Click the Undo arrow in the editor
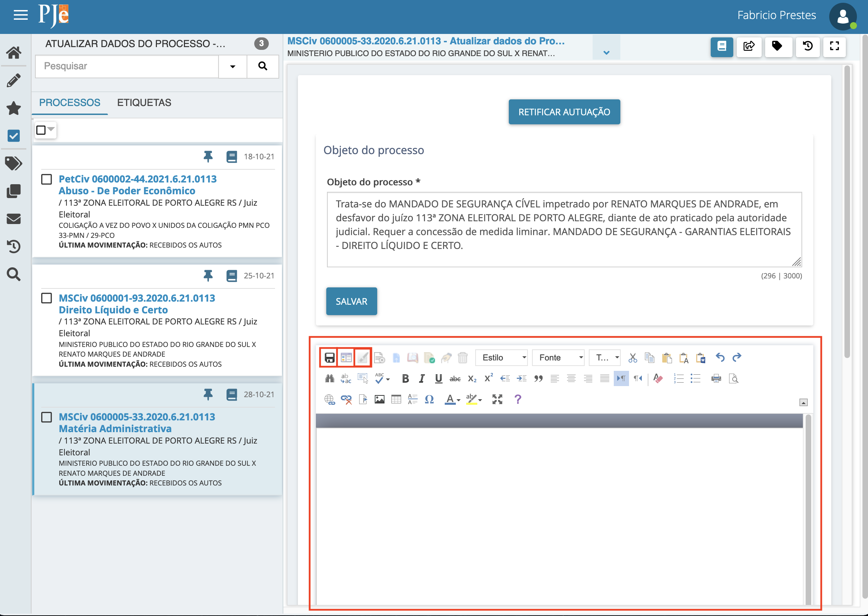Screen dimensions: 868x616 click(720, 357)
